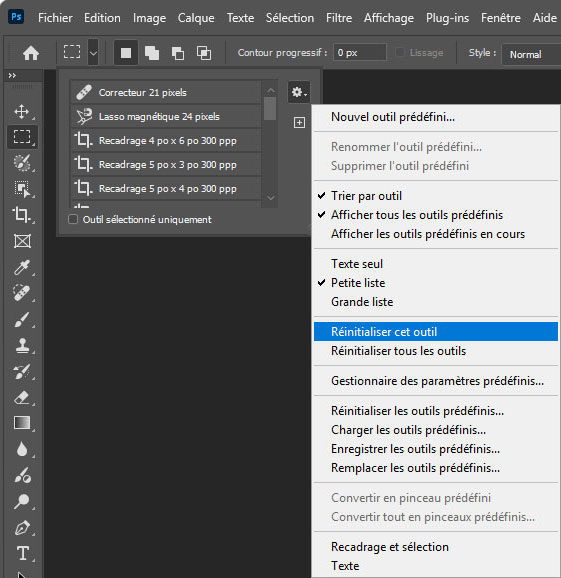This screenshot has width=561, height=578.
Task: Click the Photoshop Ps logo icon
Action: tap(16, 17)
